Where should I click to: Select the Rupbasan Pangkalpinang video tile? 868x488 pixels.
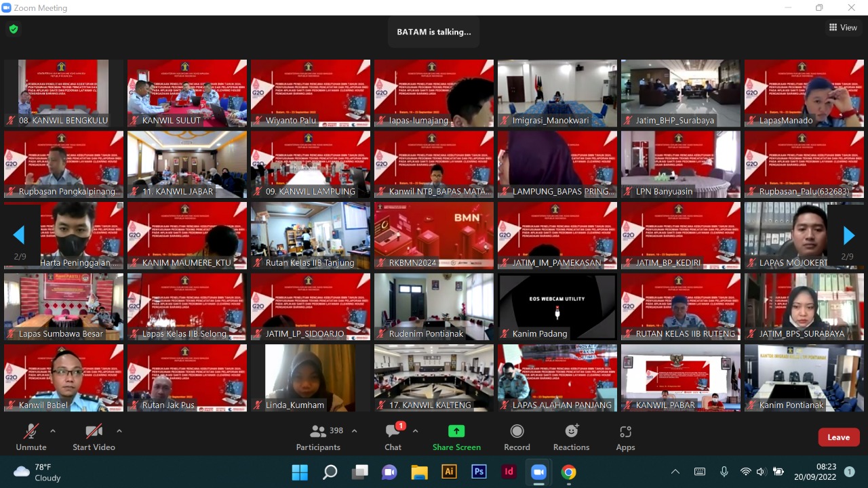click(64, 164)
